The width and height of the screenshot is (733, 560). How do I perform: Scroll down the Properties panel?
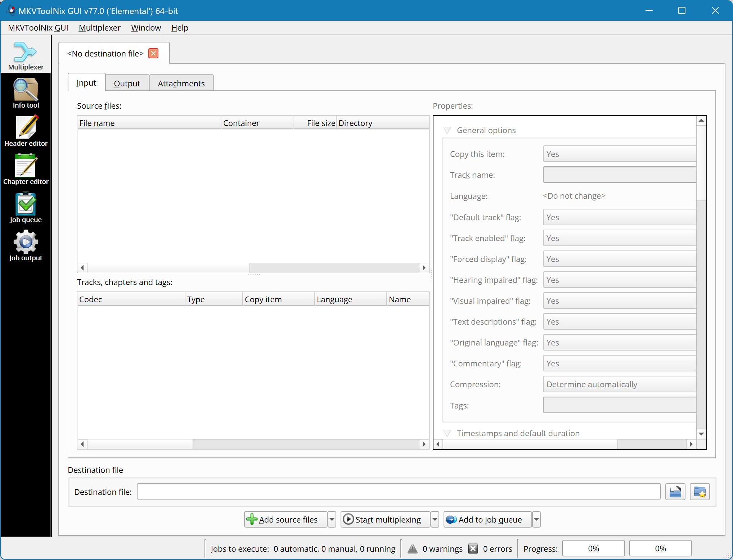coord(701,434)
